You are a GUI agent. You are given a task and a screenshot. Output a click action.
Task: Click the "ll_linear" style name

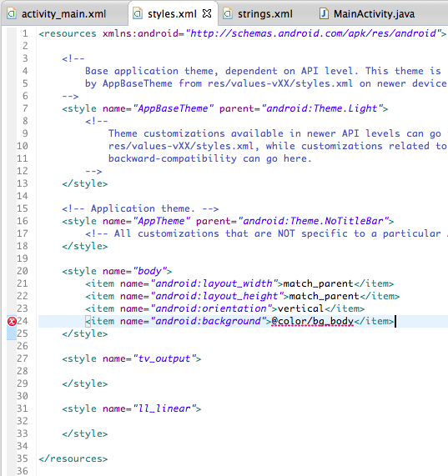point(164,408)
